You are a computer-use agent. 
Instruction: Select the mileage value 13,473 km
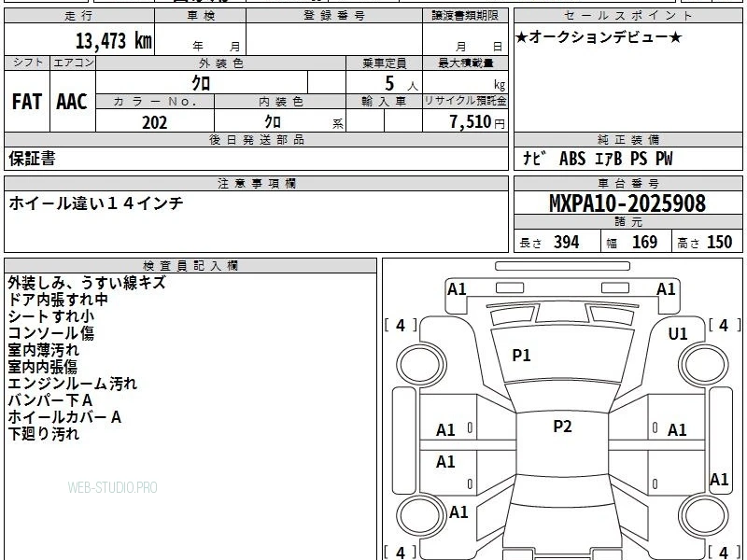coord(114,40)
